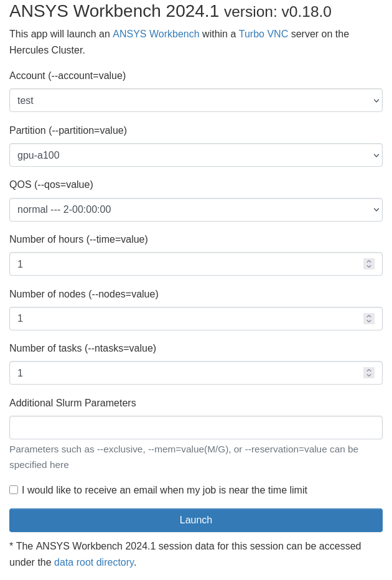Decrement the Number of nodes value
Viewport: 392px width, 580px height.
coord(369,321)
